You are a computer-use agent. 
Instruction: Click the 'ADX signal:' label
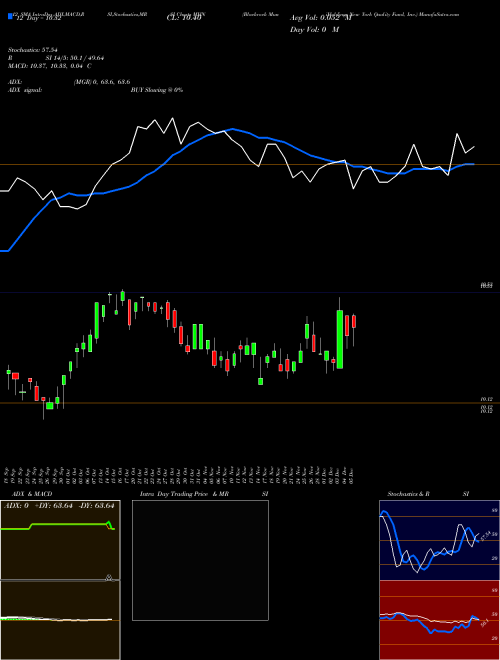coord(25,90)
